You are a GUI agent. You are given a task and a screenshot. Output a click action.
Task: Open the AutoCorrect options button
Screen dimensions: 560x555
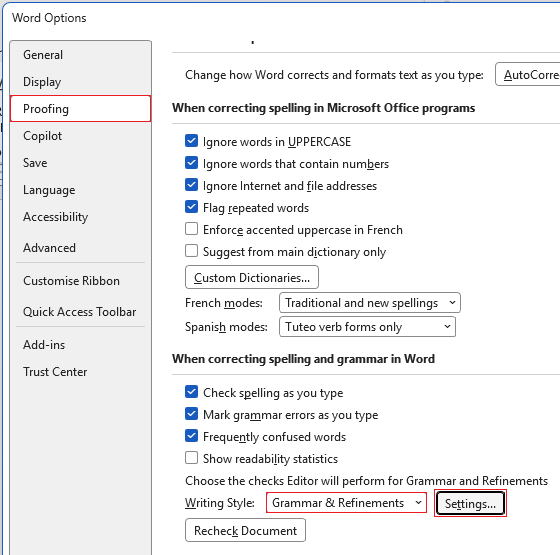tap(528, 74)
